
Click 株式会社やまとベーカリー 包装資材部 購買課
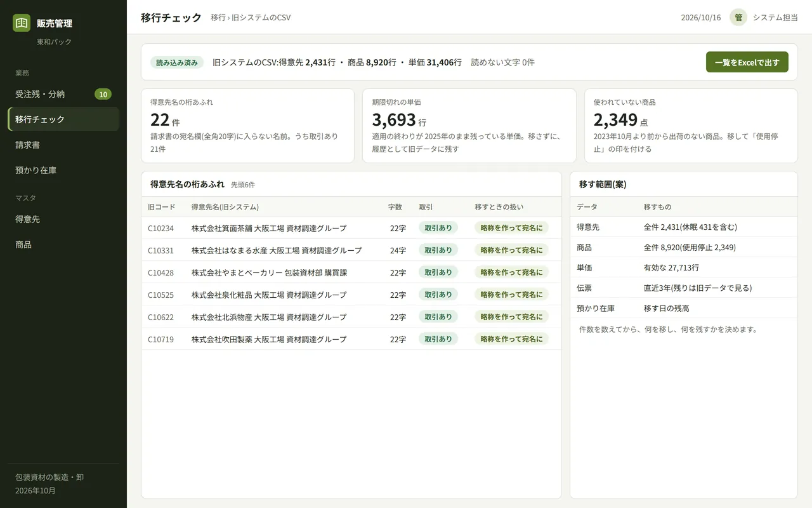tap(270, 272)
